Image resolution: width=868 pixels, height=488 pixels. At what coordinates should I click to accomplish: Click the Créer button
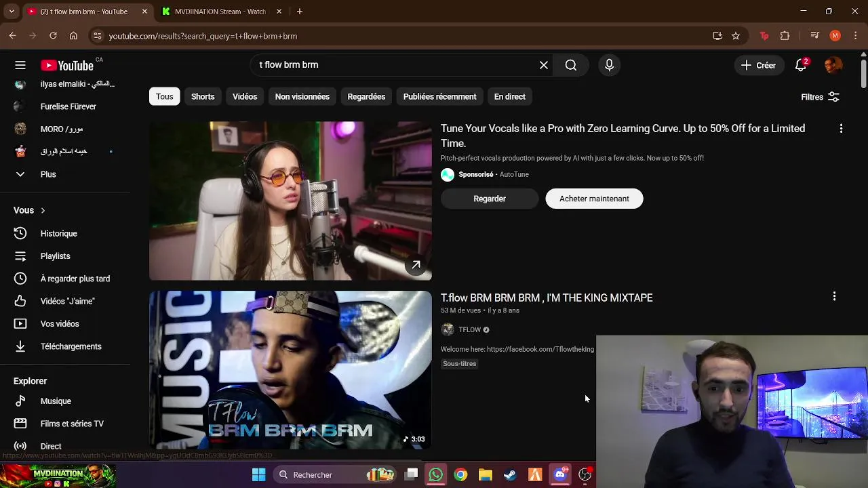coord(758,65)
